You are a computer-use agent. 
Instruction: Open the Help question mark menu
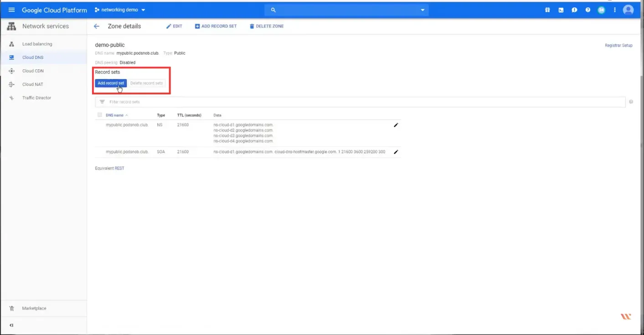(x=588, y=10)
